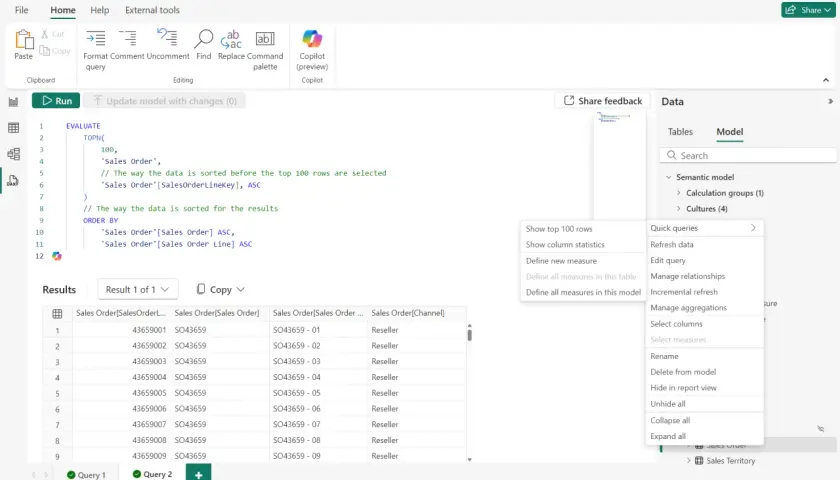Choose Show column statistics
This screenshot has height=480, width=840.
[x=583, y=244]
